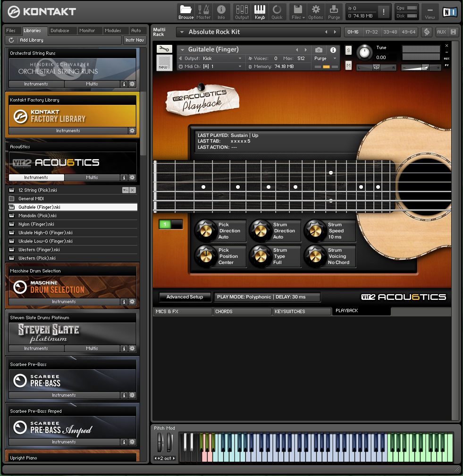Open the Files disk menu

298,12
